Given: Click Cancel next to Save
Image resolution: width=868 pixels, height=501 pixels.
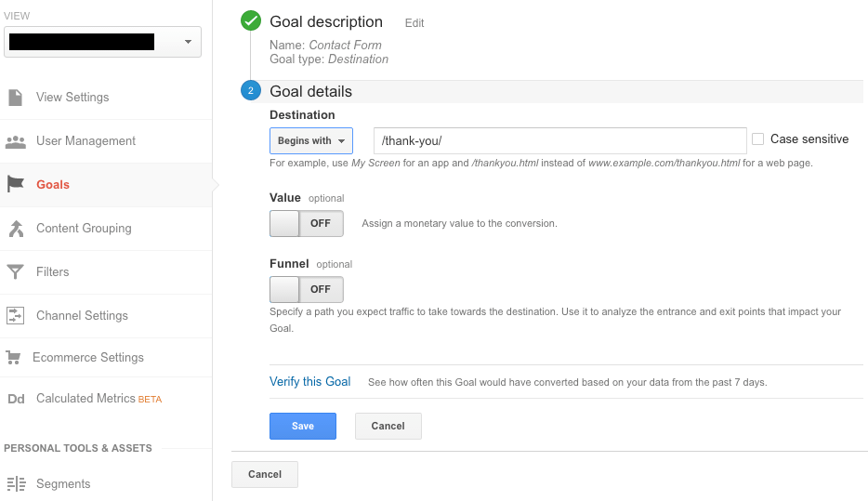Looking at the screenshot, I should pyautogui.click(x=388, y=426).
